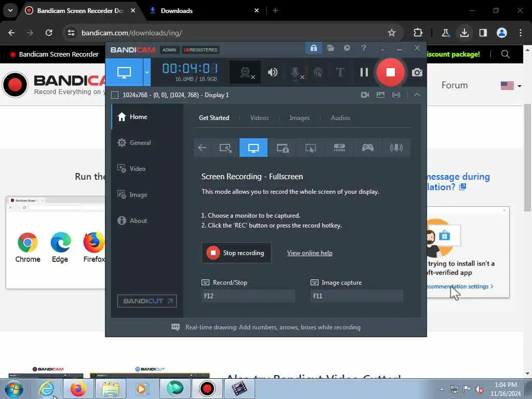Select specific window recording mode icon

coord(282,148)
